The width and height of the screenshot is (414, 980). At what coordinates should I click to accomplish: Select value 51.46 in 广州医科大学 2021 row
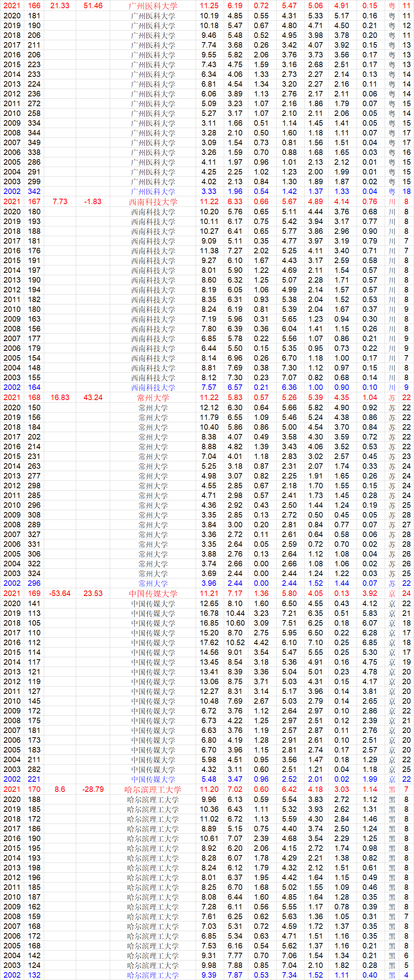tap(93, 6)
